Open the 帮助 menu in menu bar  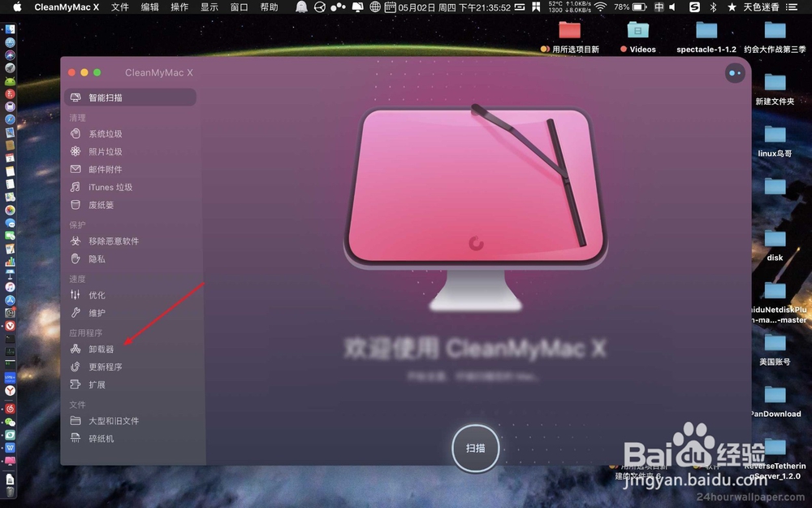(269, 7)
